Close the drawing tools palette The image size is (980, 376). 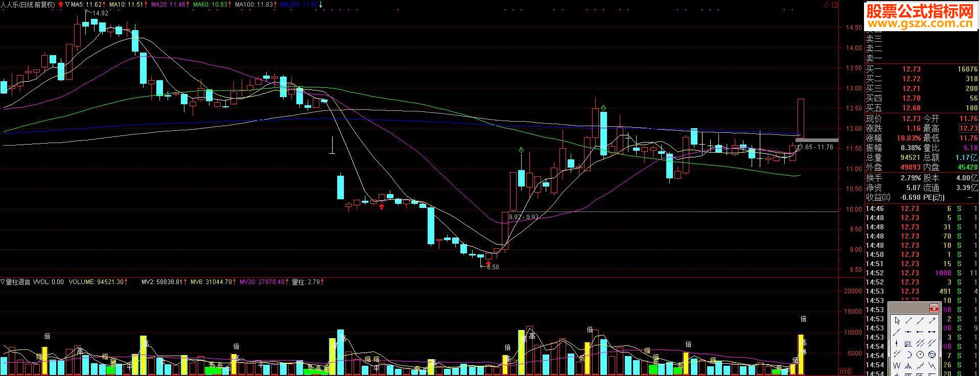click(934, 308)
